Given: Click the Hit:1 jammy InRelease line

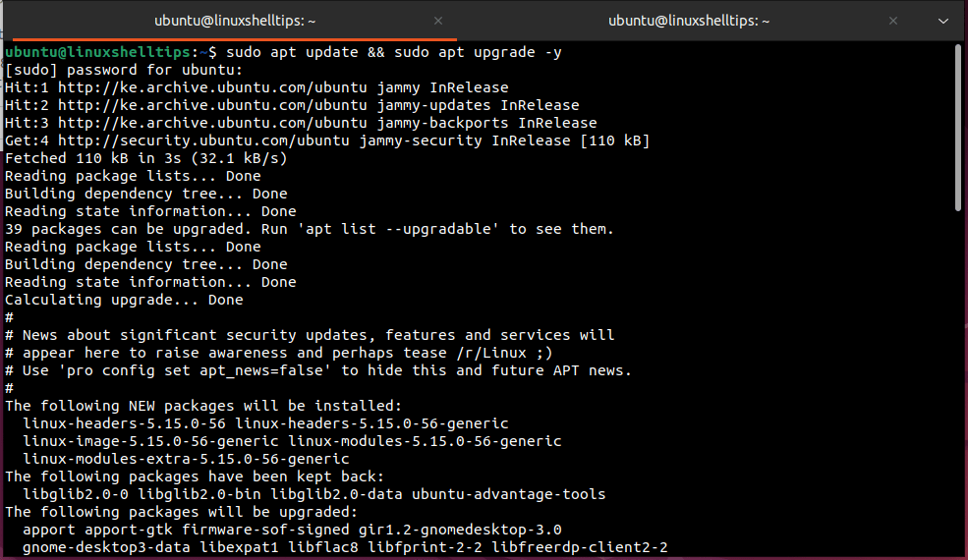Looking at the screenshot, I should (x=256, y=87).
